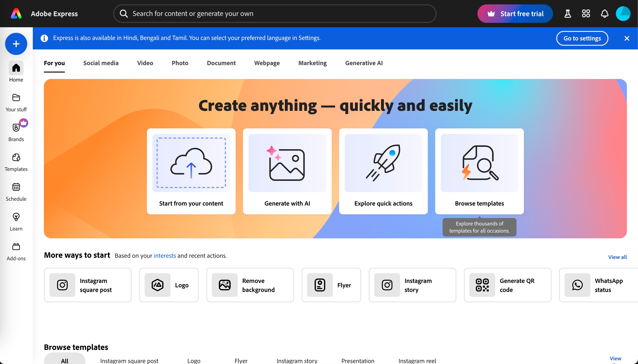Open Schedule calendar in the sidebar
The height and width of the screenshot is (364, 638).
pos(16,192)
